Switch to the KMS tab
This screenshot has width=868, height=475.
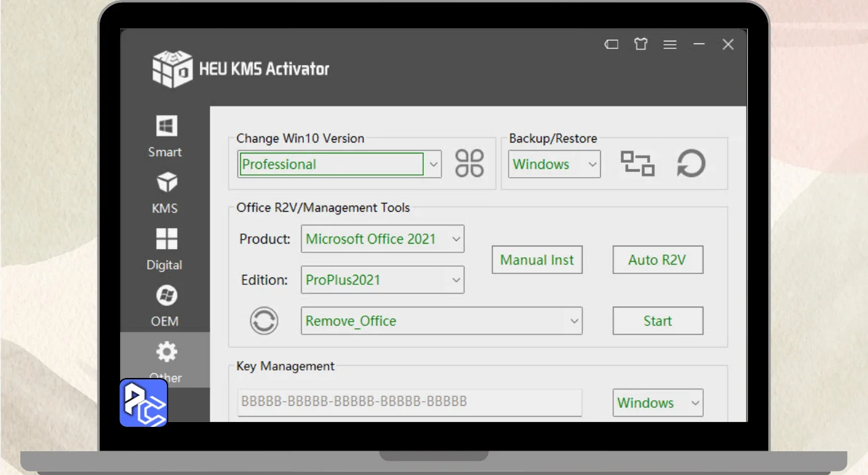(x=165, y=193)
